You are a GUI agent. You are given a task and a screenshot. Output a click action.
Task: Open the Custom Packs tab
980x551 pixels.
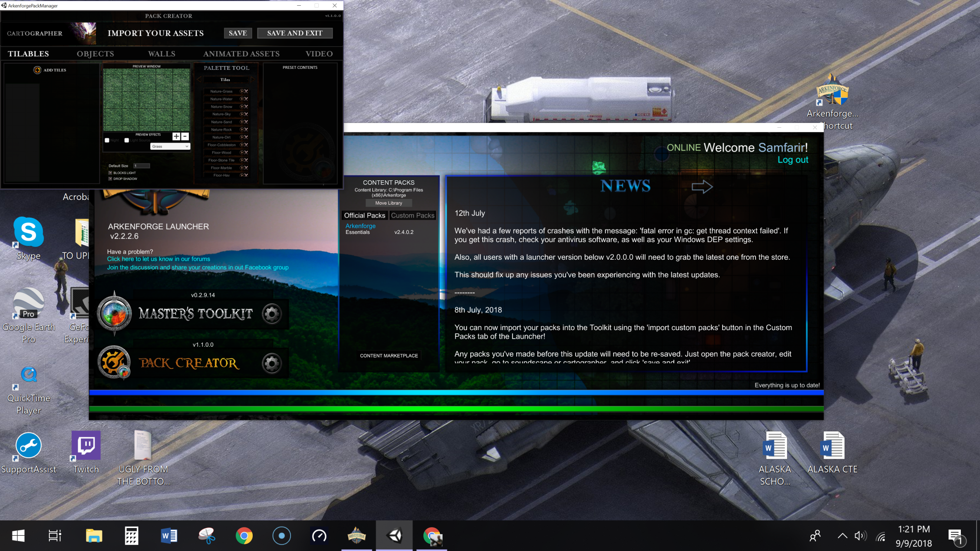coord(412,215)
